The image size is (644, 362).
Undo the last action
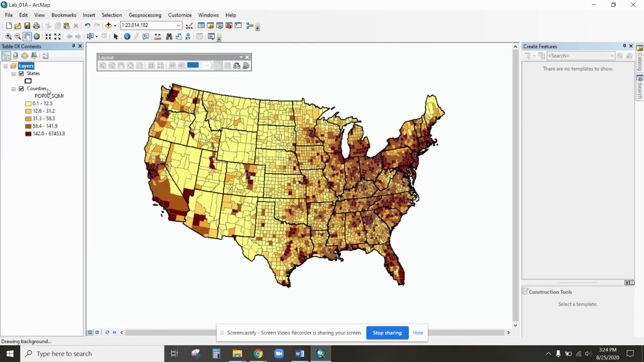click(87, 26)
